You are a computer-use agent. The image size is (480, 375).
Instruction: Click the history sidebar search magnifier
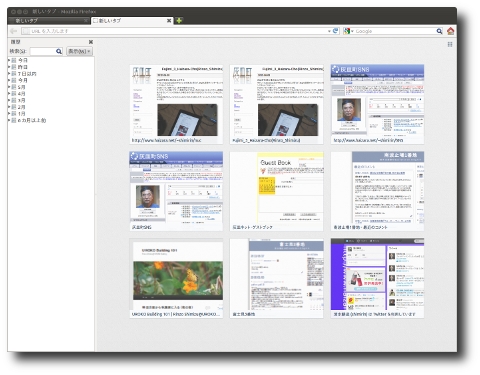tap(59, 51)
